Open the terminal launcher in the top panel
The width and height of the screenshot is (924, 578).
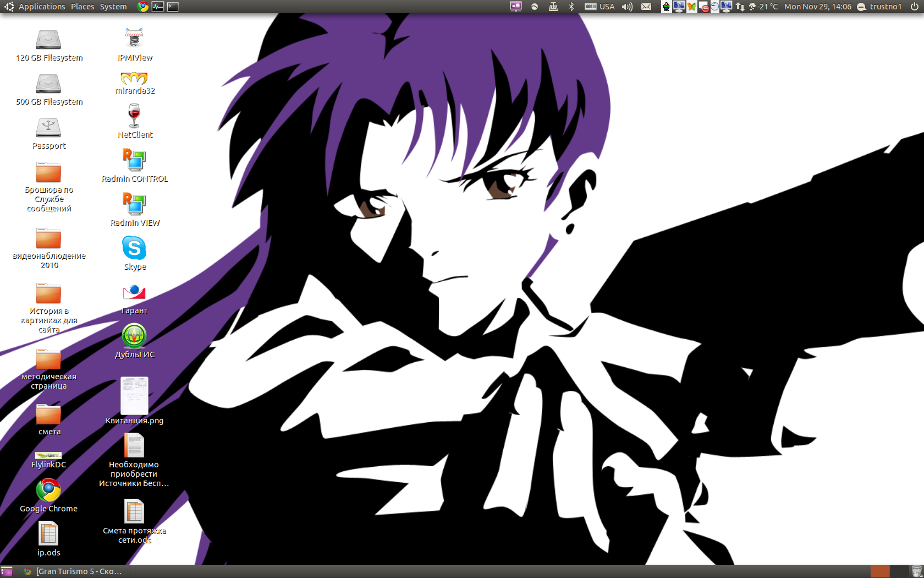coord(173,7)
